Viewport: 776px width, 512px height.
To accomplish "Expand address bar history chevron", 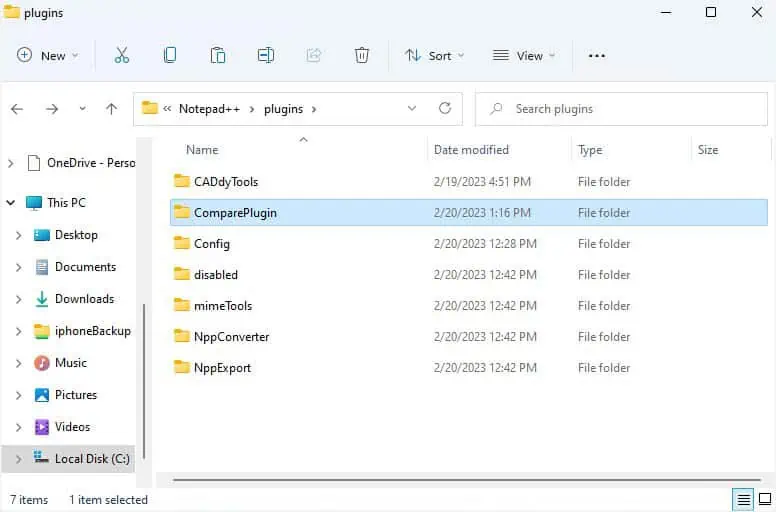I will coord(412,108).
